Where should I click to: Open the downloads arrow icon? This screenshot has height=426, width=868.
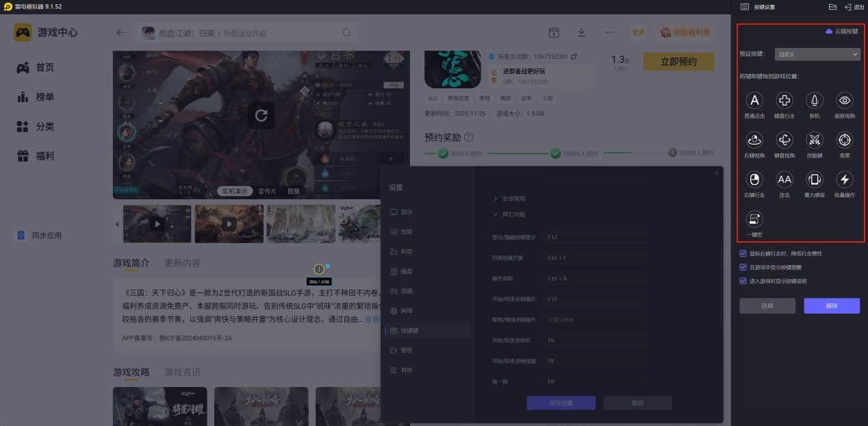[581, 32]
